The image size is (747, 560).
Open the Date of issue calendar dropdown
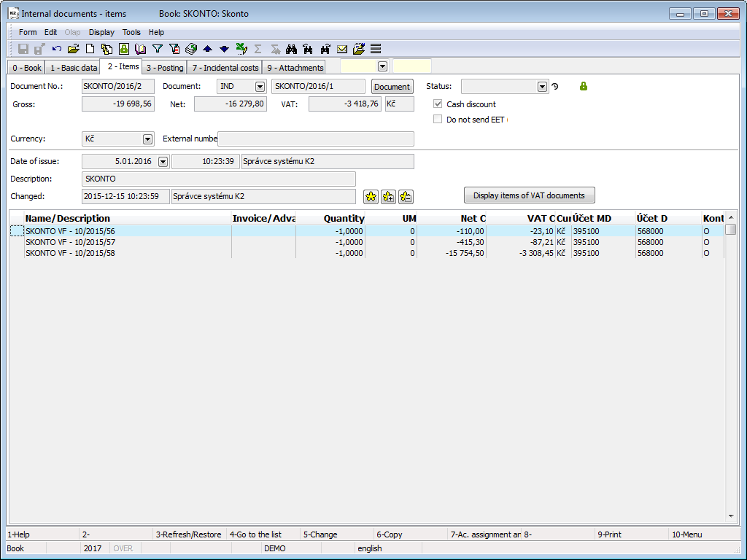coord(163,162)
